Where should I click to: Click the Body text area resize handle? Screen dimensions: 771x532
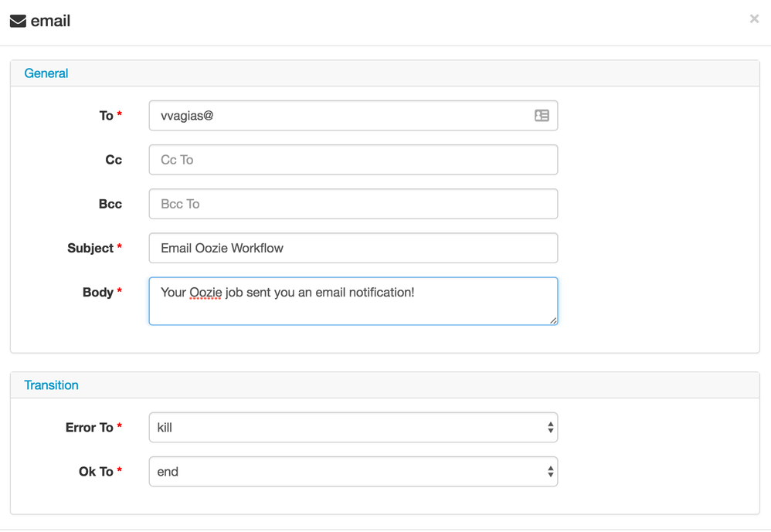(x=553, y=320)
